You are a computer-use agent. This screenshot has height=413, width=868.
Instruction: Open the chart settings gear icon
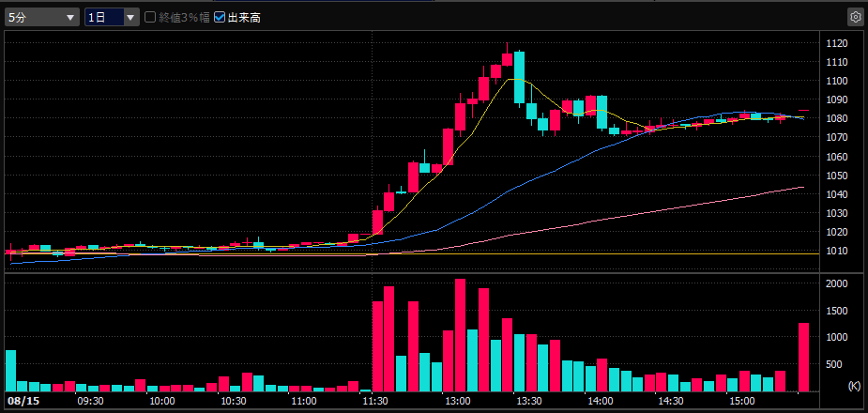tap(855, 17)
